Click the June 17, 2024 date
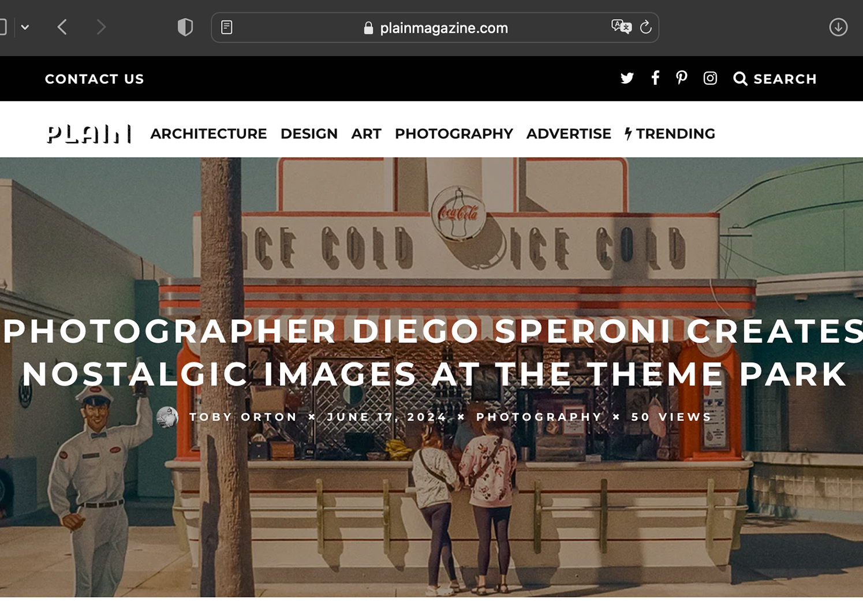The width and height of the screenshot is (863, 616). pyautogui.click(x=387, y=417)
